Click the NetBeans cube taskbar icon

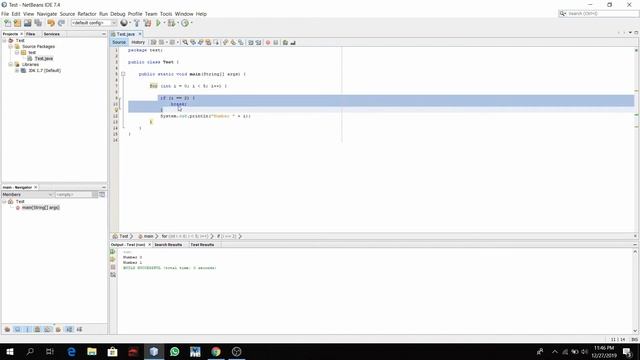point(154,351)
